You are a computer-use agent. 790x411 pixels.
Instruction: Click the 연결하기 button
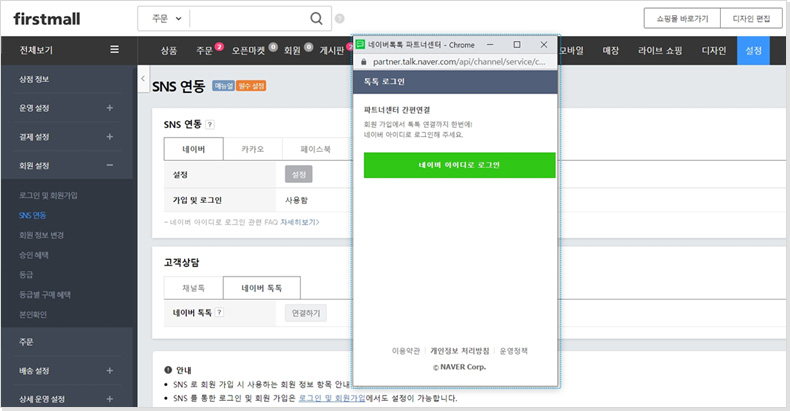(x=306, y=313)
